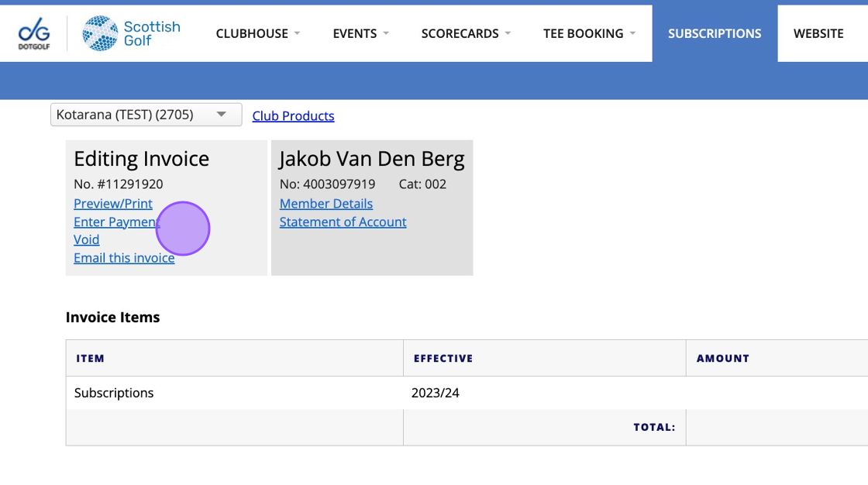This screenshot has height=485, width=868.
Task: Click the Preview/Print invoice link
Action: click(x=113, y=204)
